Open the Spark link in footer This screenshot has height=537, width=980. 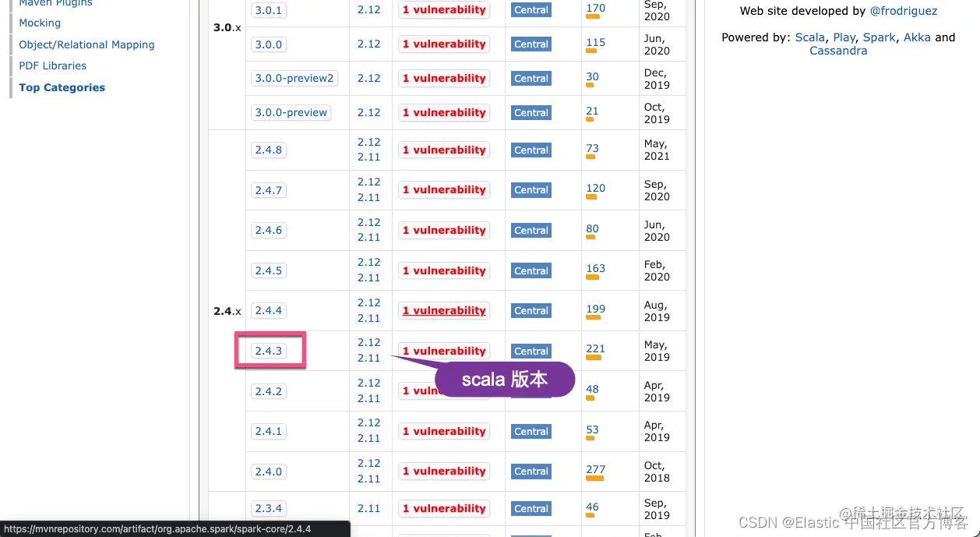click(x=880, y=37)
